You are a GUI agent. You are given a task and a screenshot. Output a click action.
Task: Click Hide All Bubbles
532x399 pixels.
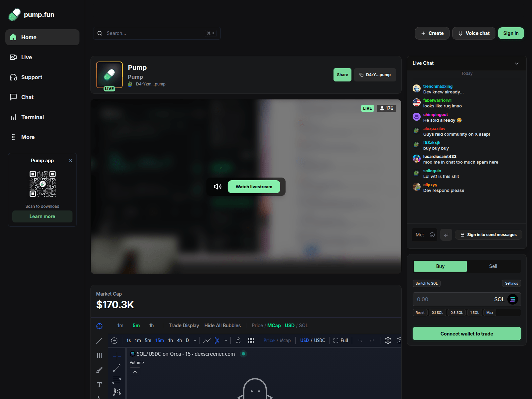pos(222,326)
